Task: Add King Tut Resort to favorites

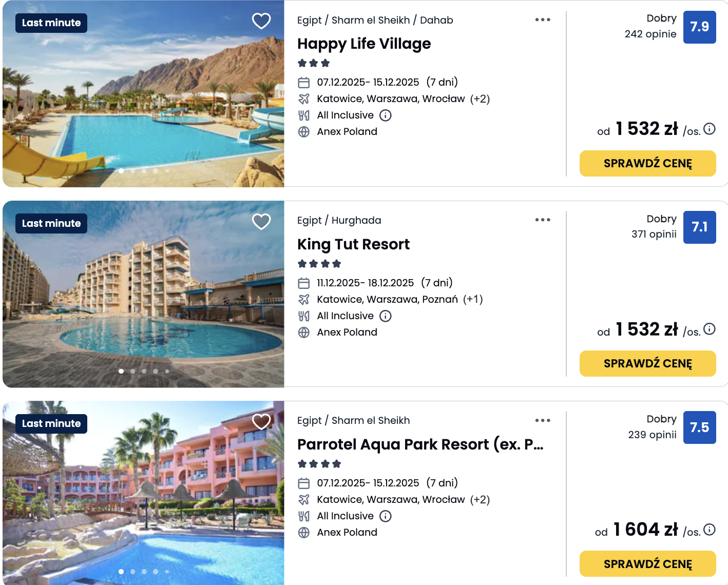Action: (261, 221)
